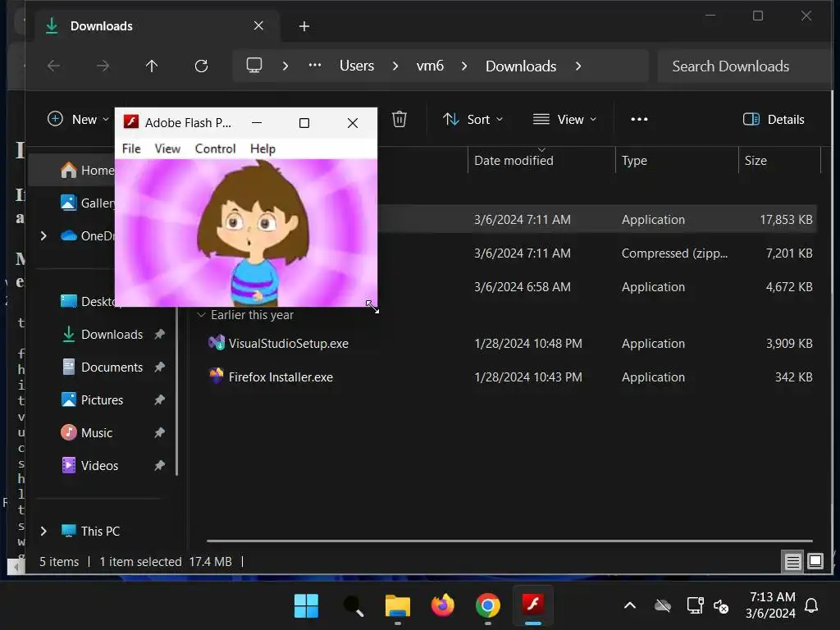Open the See more toolbar options

pos(639,119)
